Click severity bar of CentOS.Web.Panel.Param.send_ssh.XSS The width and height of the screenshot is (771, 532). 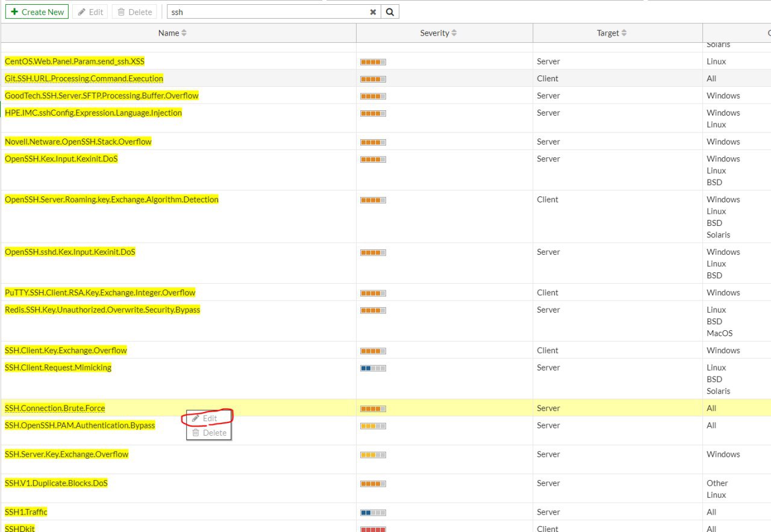(x=373, y=62)
